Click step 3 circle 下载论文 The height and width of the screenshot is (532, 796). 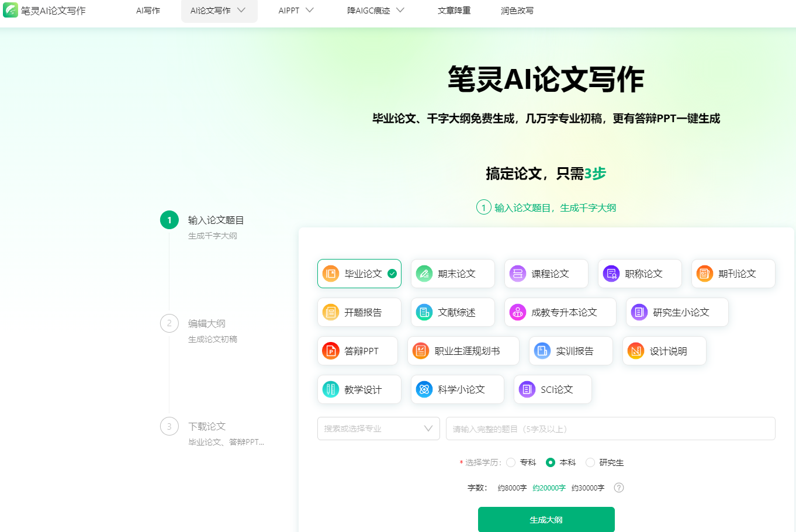(169, 426)
